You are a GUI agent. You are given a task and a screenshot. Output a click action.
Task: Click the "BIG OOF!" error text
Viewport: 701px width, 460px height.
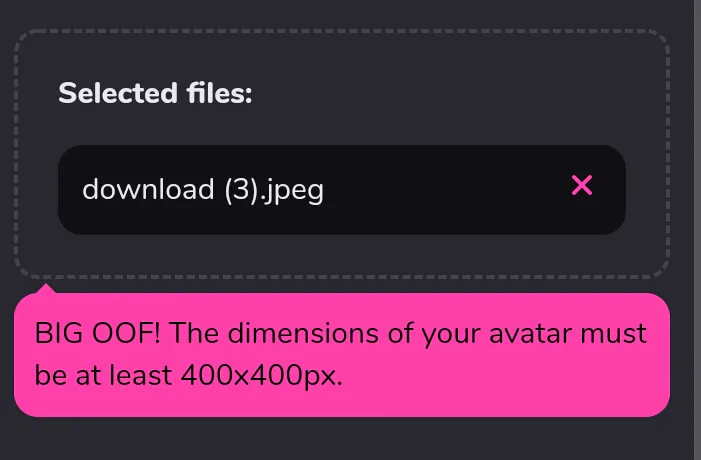97,333
